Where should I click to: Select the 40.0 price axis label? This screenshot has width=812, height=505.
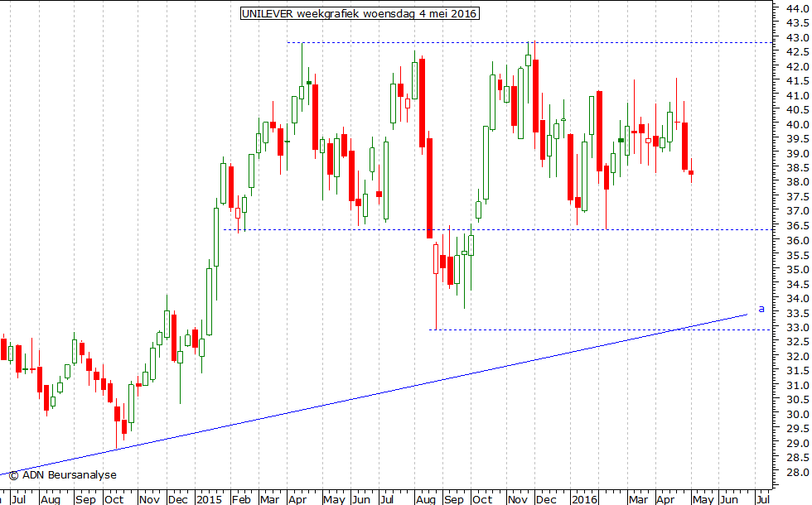(797, 124)
